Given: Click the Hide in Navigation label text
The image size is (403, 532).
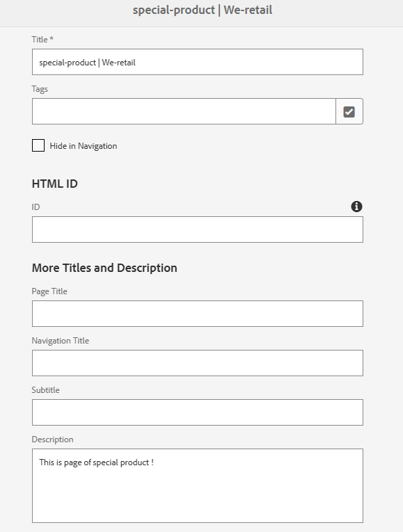Looking at the screenshot, I should [x=84, y=146].
